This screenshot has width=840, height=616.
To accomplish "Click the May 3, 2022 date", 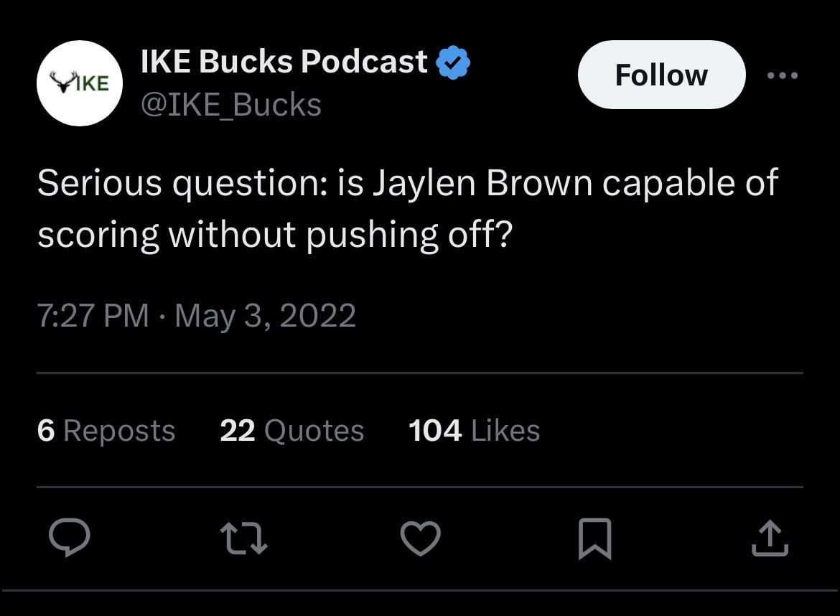I will (x=265, y=316).
